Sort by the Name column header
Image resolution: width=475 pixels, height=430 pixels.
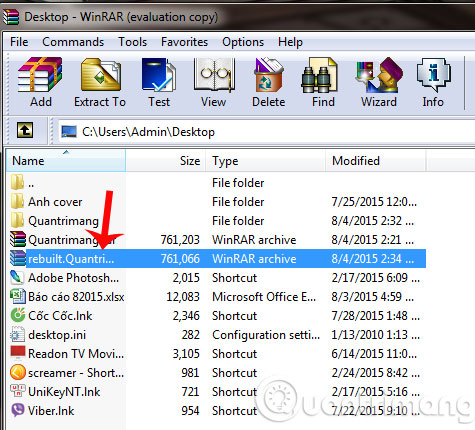(66, 161)
